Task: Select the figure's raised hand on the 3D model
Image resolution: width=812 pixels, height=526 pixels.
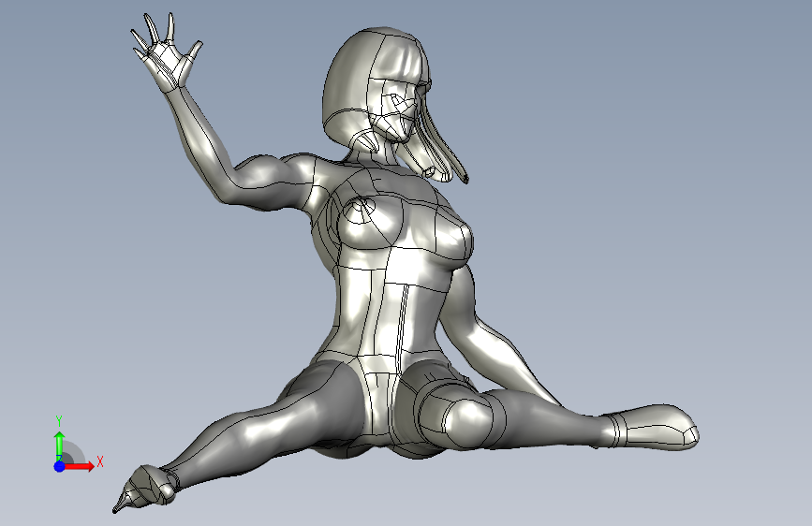Action: pyautogui.click(x=166, y=54)
